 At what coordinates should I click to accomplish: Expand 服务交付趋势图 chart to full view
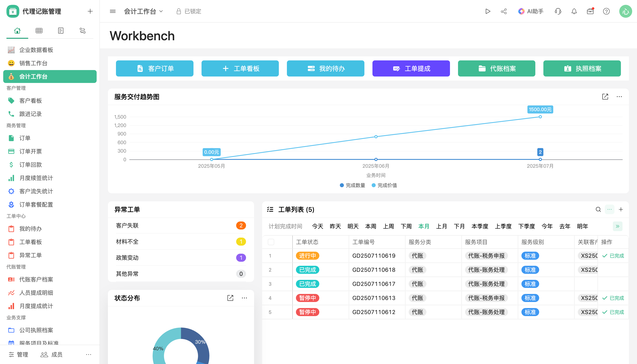tap(605, 97)
